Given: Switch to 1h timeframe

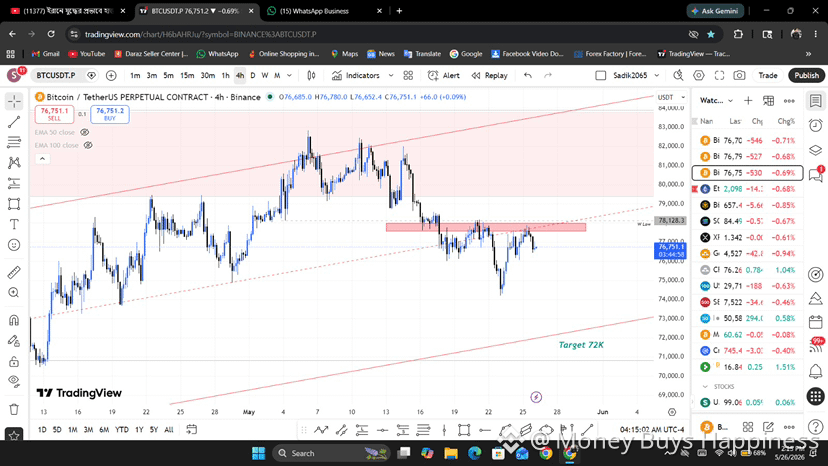Looking at the screenshot, I should click(225, 76).
